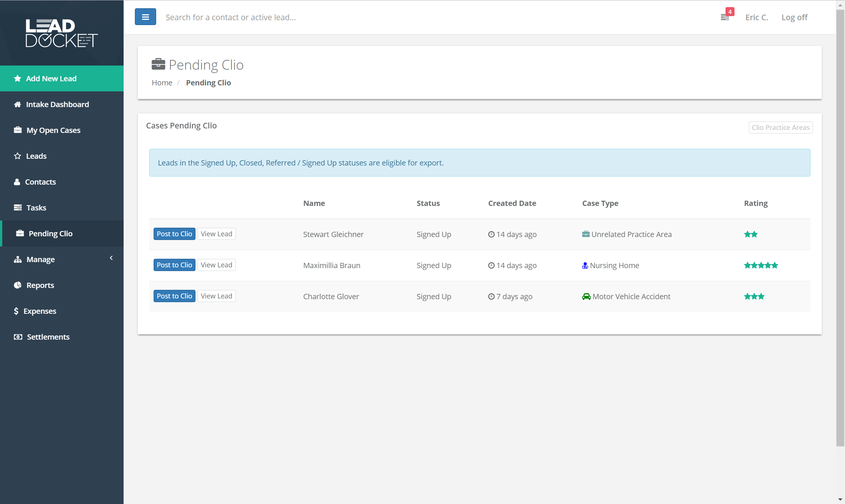Click Home breadcrumb link

click(162, 83)
